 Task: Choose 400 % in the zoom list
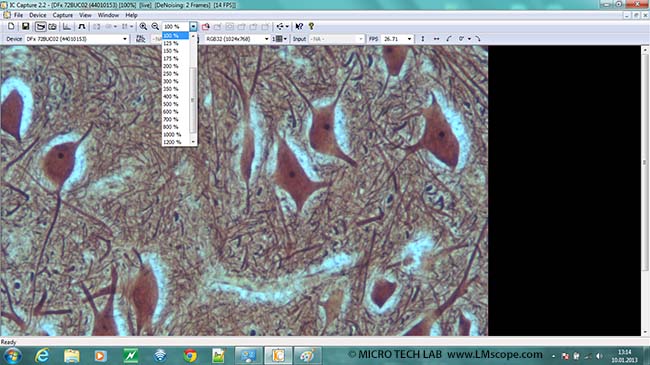tap(176, 96)
